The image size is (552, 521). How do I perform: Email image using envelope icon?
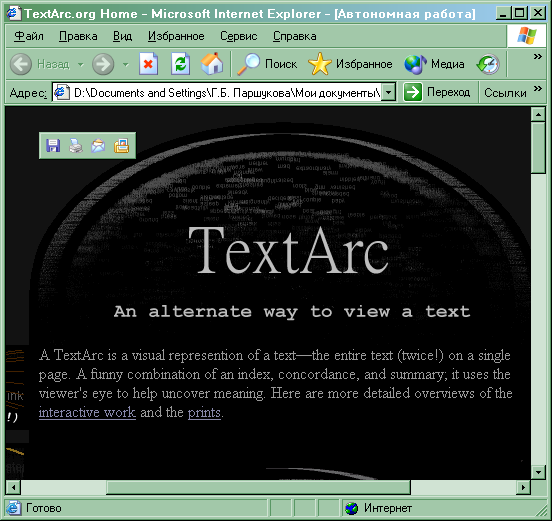pyautogui.click(x=98, y=145)
